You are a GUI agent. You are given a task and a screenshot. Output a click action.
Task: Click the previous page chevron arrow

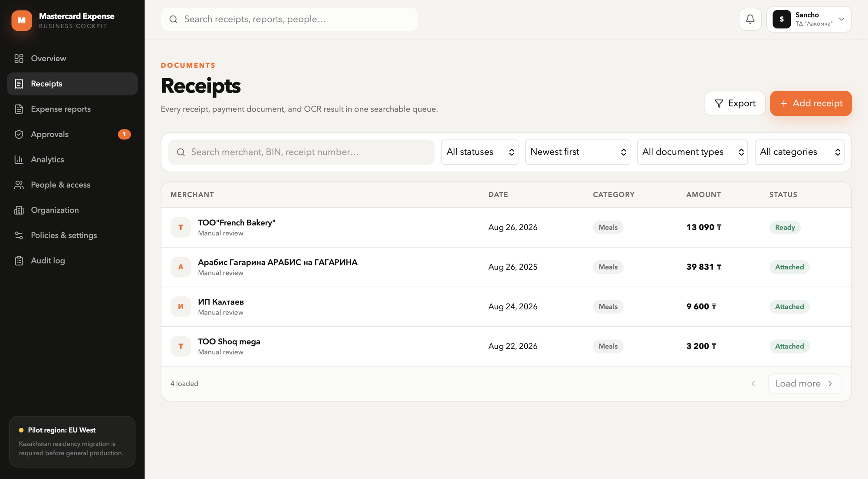(x=753, y=383)
